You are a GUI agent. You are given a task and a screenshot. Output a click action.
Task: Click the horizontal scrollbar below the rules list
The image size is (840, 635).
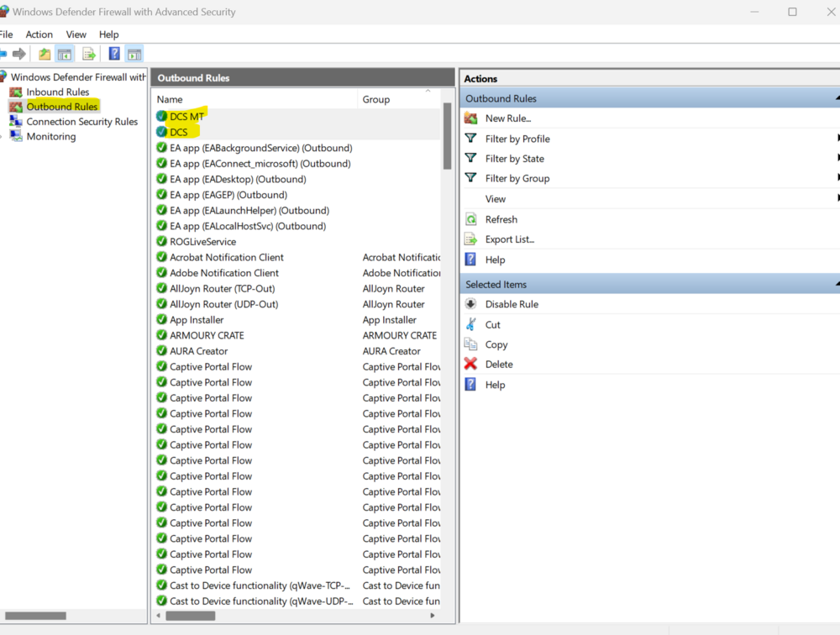point(189,616)
